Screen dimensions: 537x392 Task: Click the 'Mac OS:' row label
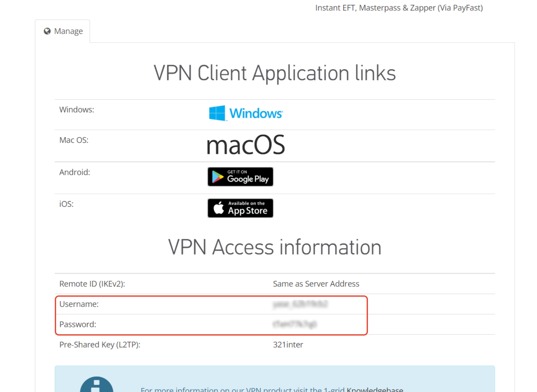pyautogui.click(x=74, y=140)
